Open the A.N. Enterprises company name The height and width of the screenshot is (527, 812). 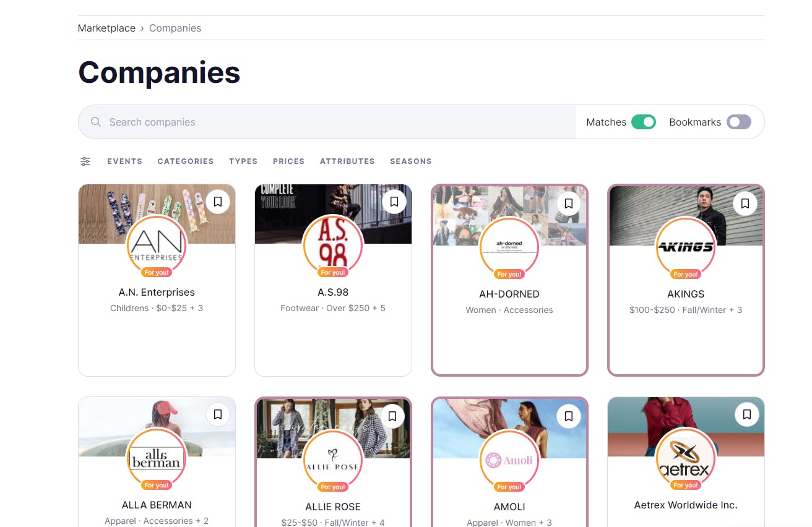(x=157, y=292)
